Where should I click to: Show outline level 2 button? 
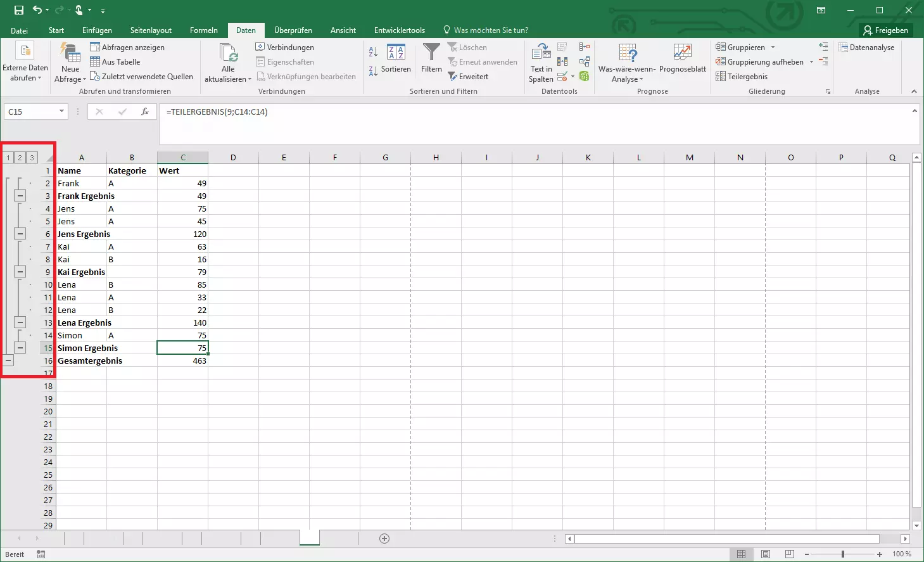[x=20, y=158]
